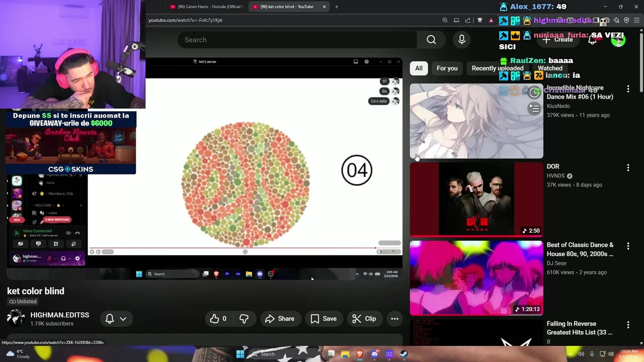Open HIGHMAN.EDITSS channel avatar
This screenshot has height=362, width=644.
click(16, 319)
